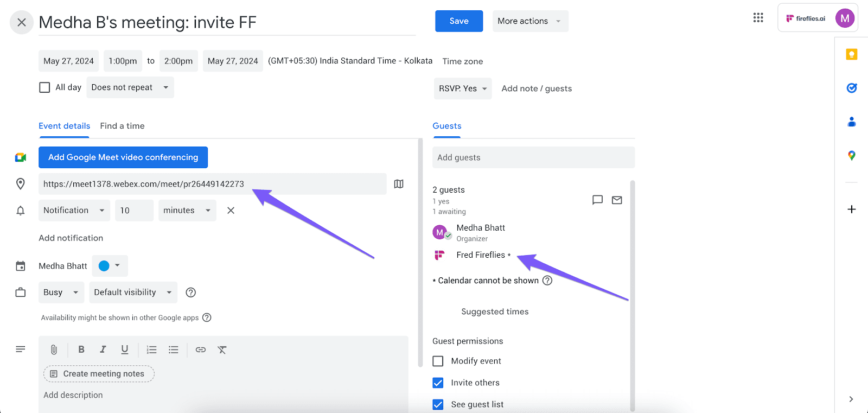
Task: Uncheck Invite others permission
Action: pyautogui.click(x=438, y=383)
